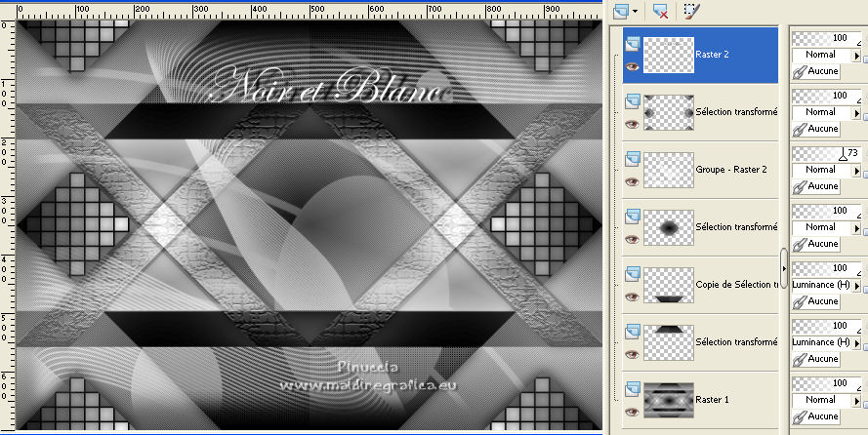Click the Groupe - Raster 2 layer type icon
This screenshot has height=435, width=868.
(632, 159)
